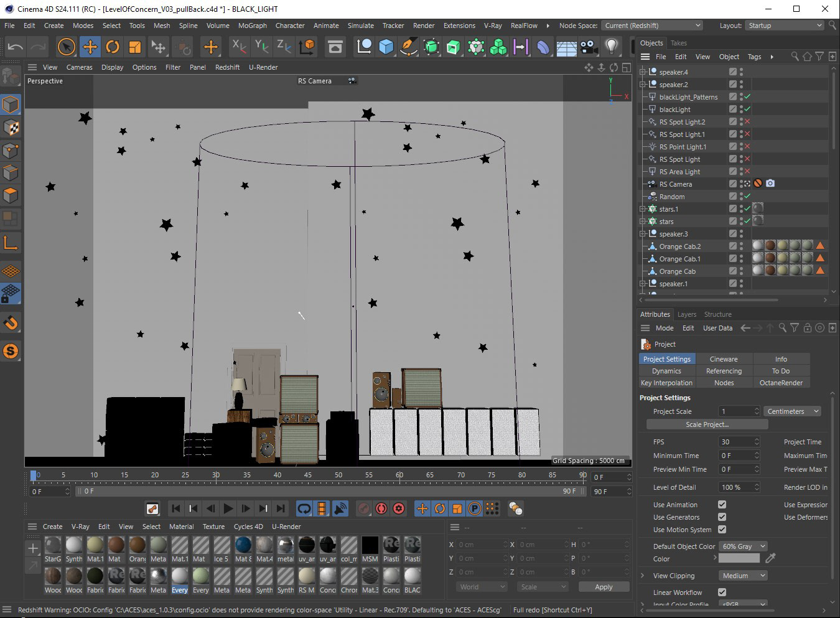This screenshot has height=618, width=840.
Task: Enable the Snap magnet tool
Action: click(11, 322)
